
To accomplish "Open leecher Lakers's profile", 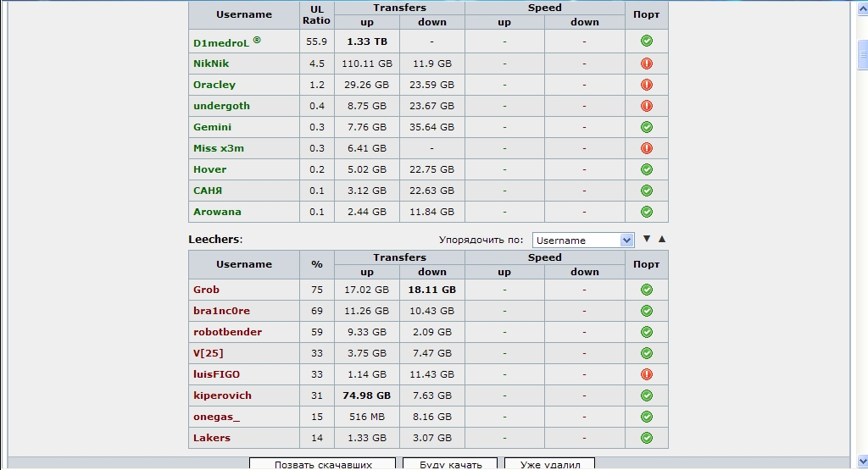I will pyautogui.click(x=211, y=438).
